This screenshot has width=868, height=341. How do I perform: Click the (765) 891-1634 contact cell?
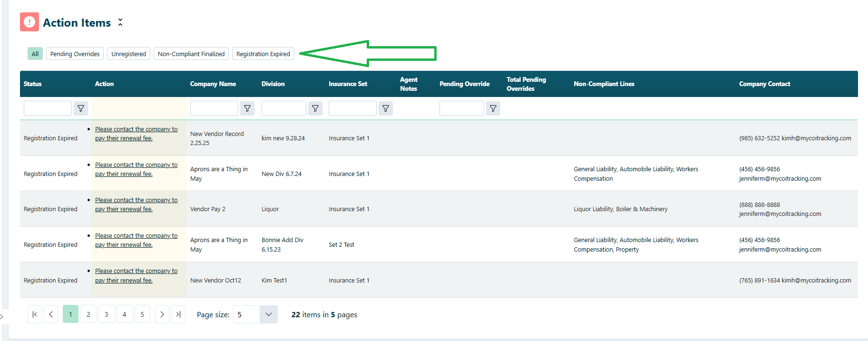click(795, 280)
